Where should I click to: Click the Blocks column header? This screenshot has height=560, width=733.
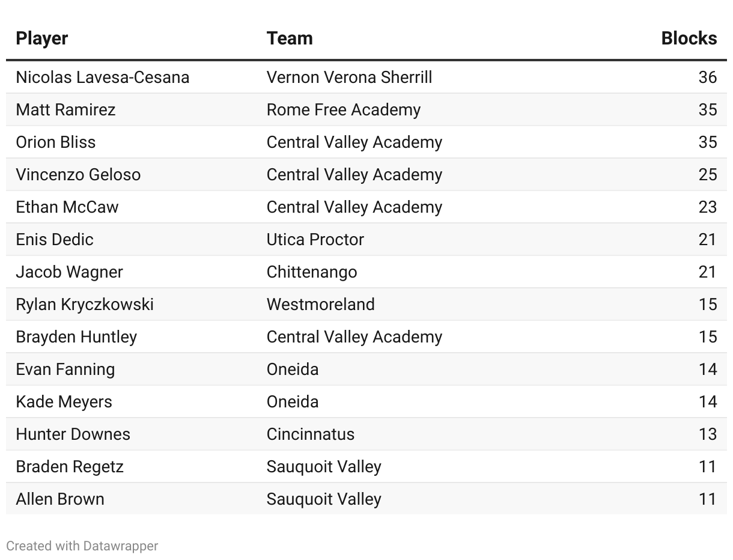[689, 38]
